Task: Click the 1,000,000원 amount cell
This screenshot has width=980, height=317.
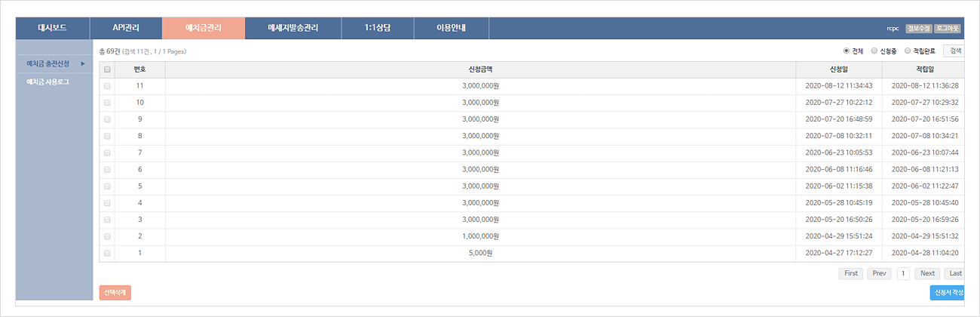Action: 480,236
